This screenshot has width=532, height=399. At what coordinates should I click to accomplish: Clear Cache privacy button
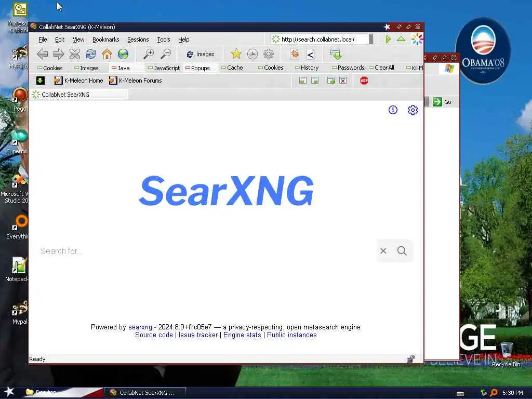[x=232, y=68]
